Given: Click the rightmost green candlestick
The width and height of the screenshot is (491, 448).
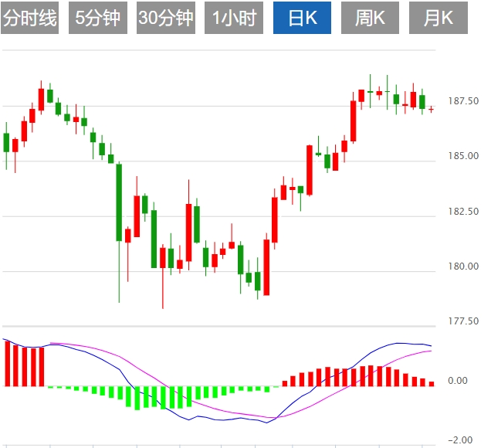Looking at the screenshot, I should click(422, 101).
